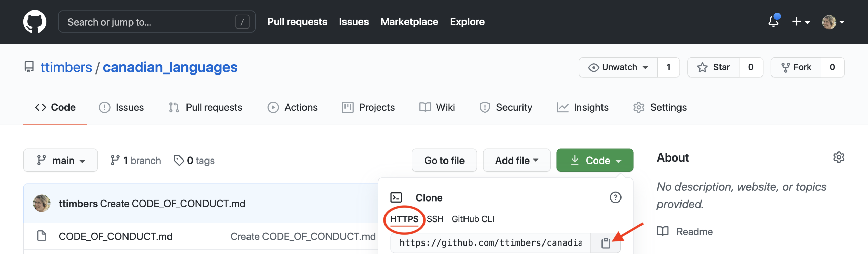Fork the canadian_languages repository
The image size is (868, 254).
coord(796,67)
